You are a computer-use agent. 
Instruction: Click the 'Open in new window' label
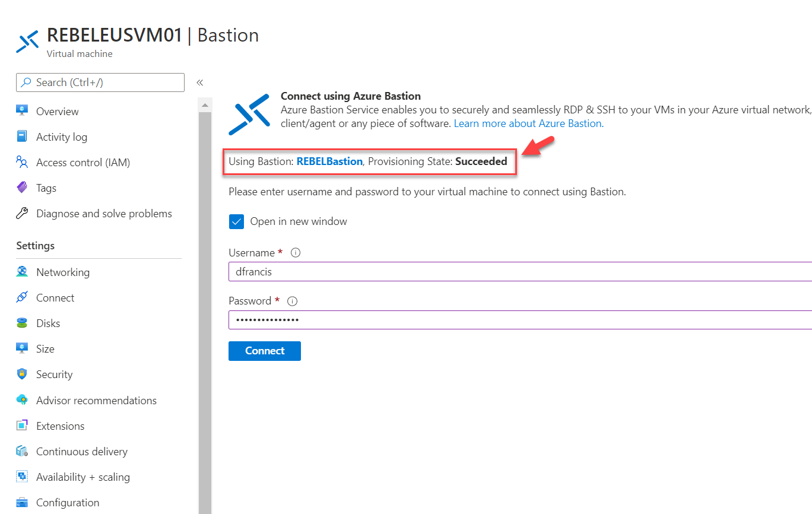[x=299, y=221]
